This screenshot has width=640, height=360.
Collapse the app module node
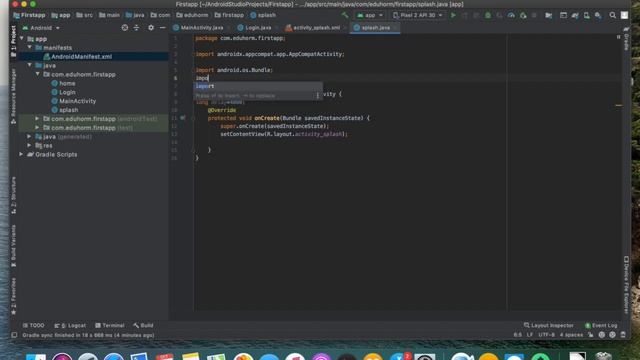click(22, 38)
